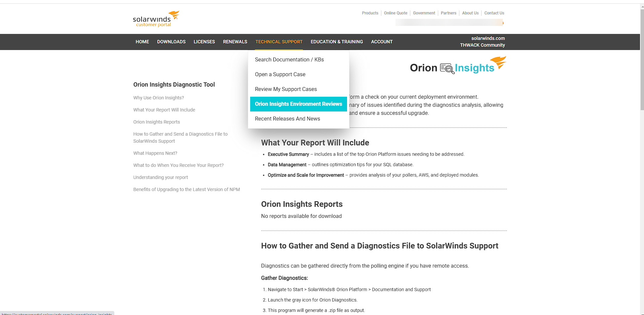
Task: Click the Orion Insights Reports section heading
Action: click(x=302, y=204)
